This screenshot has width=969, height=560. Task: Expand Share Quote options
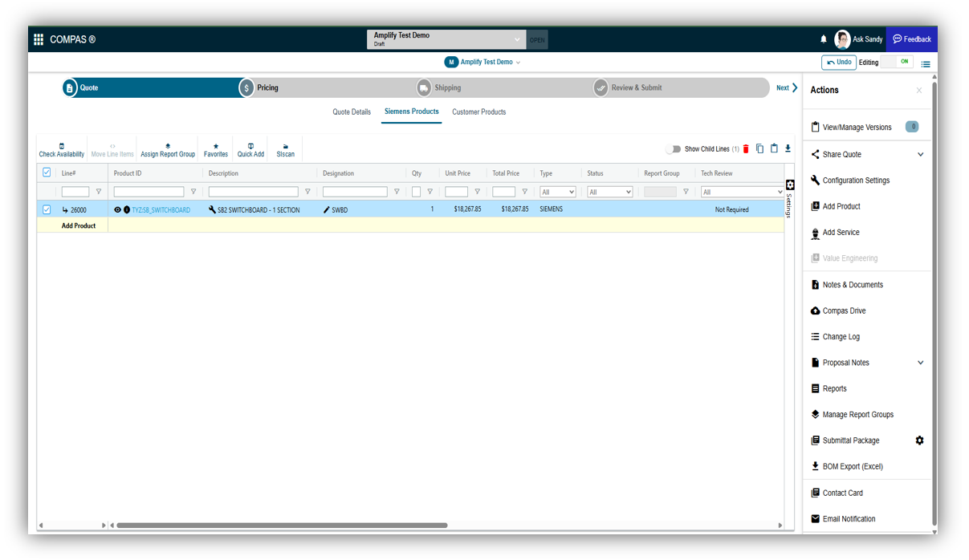pos(921,155)
